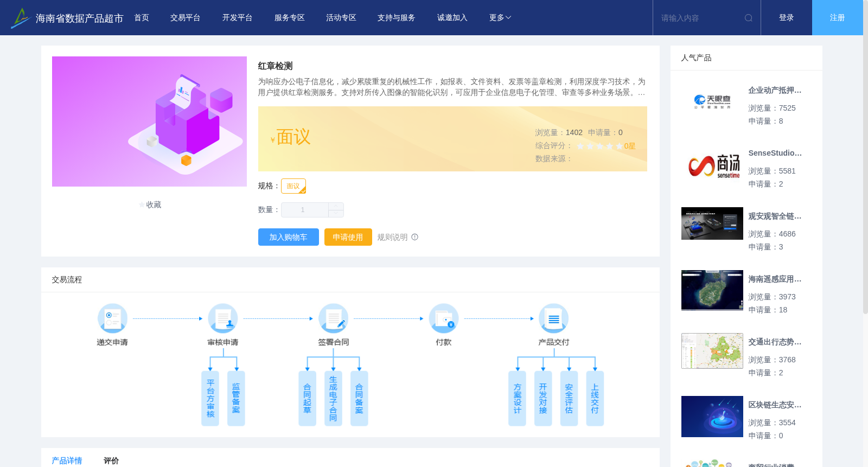Click the 安全评估 flow box
Viewport: 868px width, 467px height.
point(569,399)
